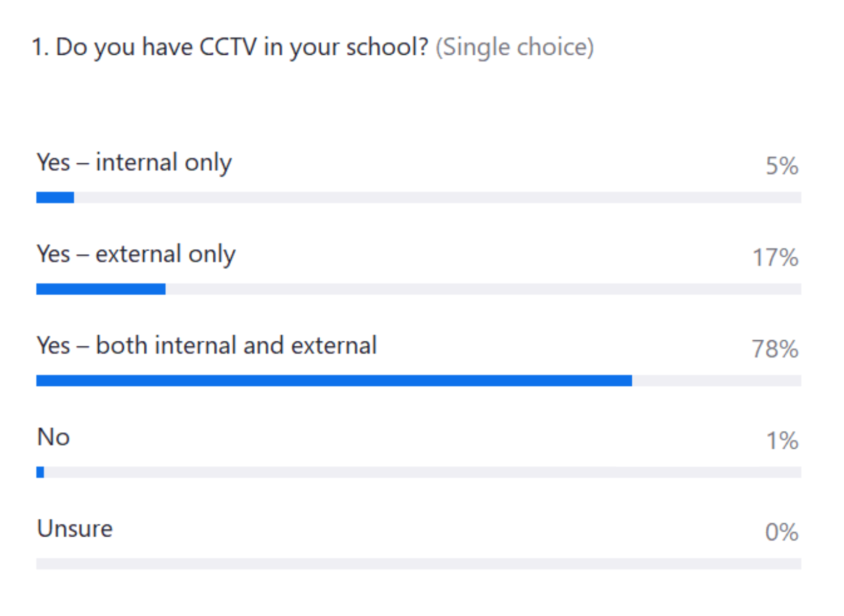Click the small blue 'No' result bar
Screen dimensions: 844x616
40,472
